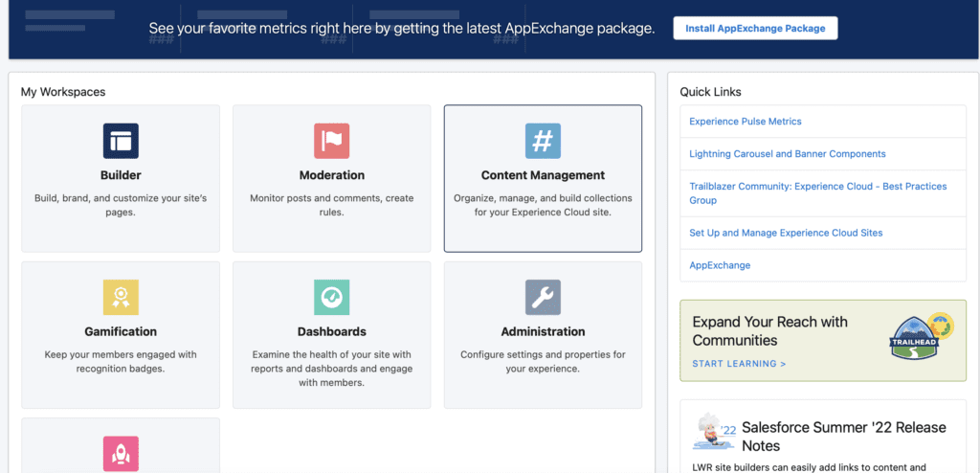Click the Salesforce Summer '22 Release Notes heading
Viewport: 980px width, 473px height.
[x=844, y=437]
